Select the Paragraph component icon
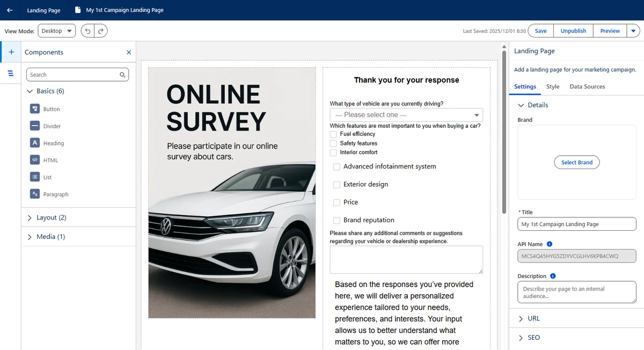644x350 pixels. (34, 194)
